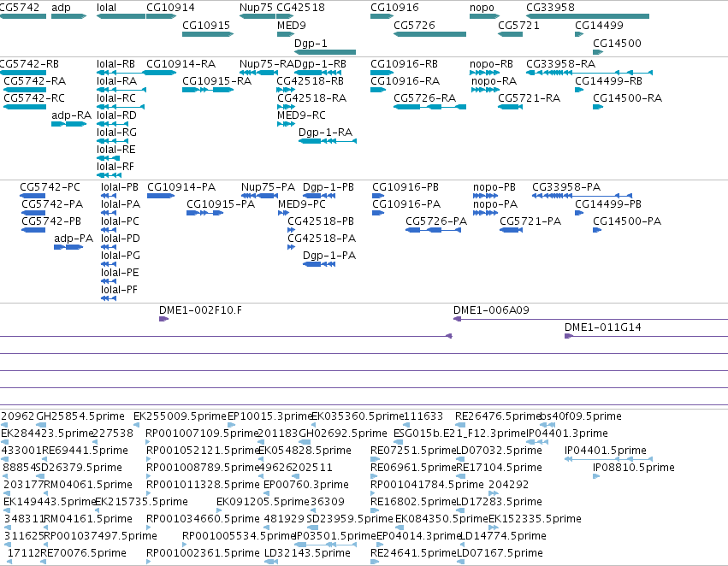Screen dimensions: 728x566
Task: Select the MED9 gene bar
Action: 286,34
